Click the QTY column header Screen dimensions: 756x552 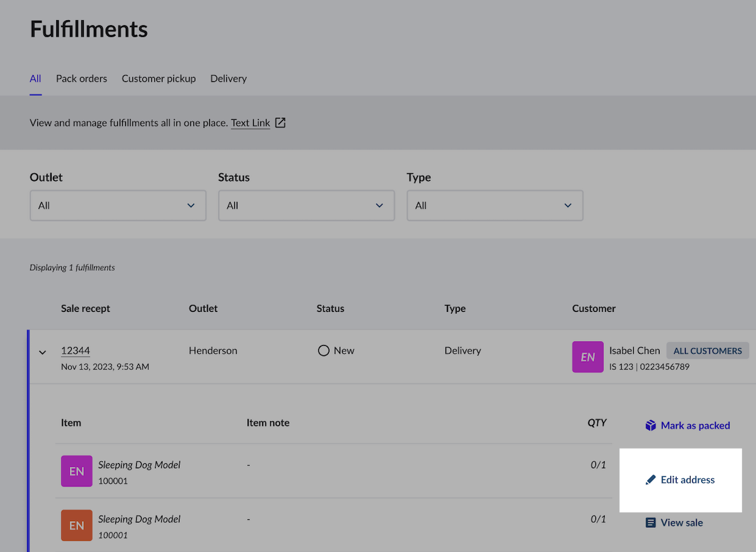(x=597, y=423)
